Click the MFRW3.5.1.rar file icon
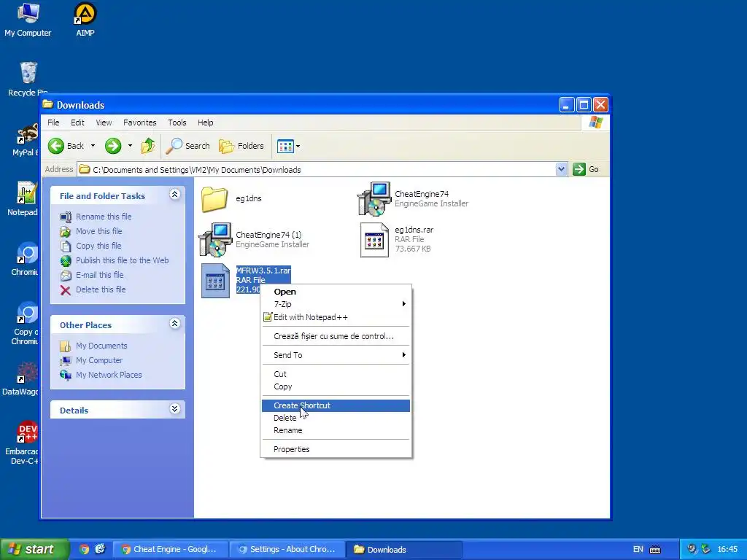 click(x=215, y=281)
